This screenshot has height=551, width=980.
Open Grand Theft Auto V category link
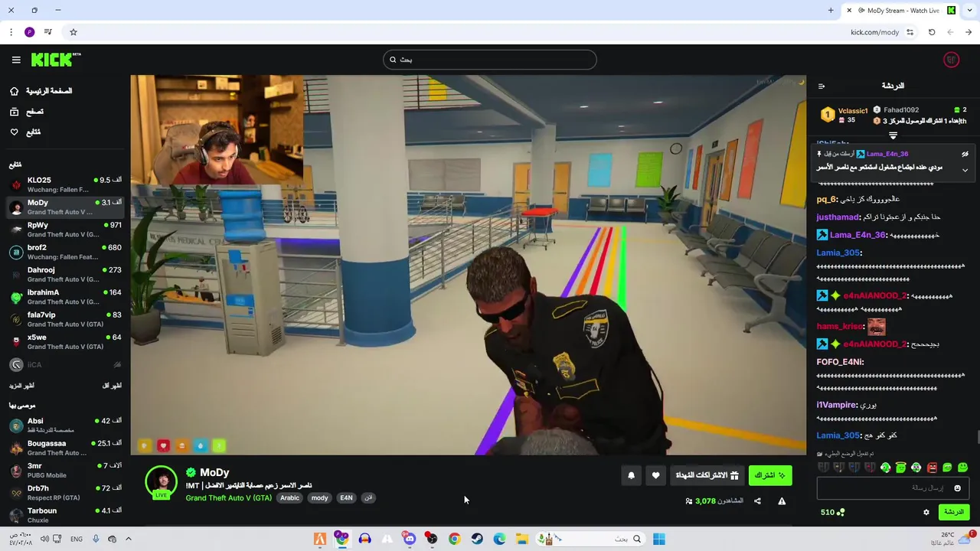228,498
